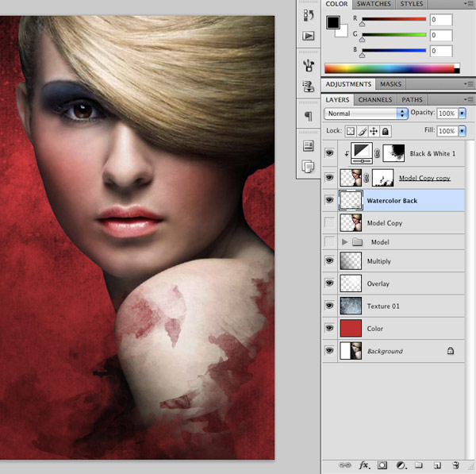The width and height of the screenshot is (476, 474).
Task: Switch to the Channels tab
Action: click(375, 100)
